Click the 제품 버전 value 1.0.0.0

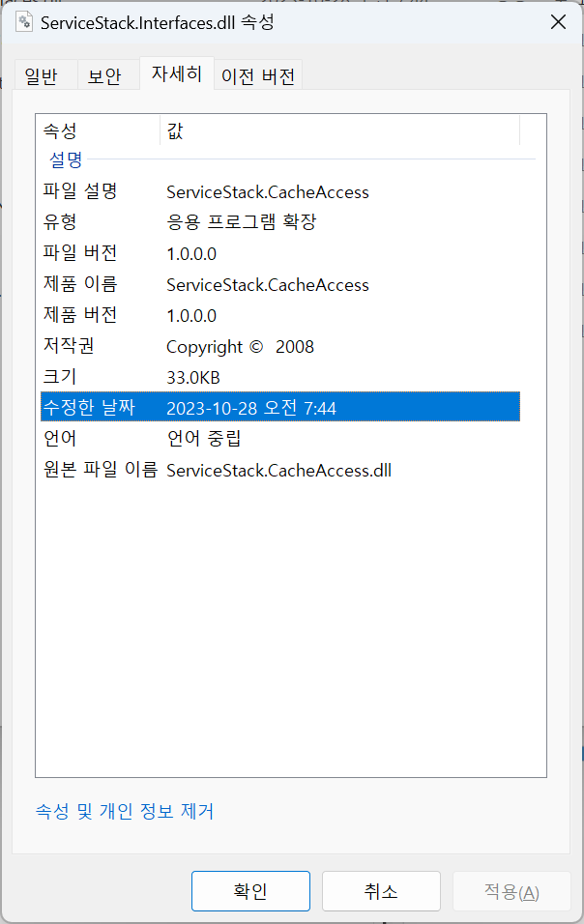coord(191,316)
